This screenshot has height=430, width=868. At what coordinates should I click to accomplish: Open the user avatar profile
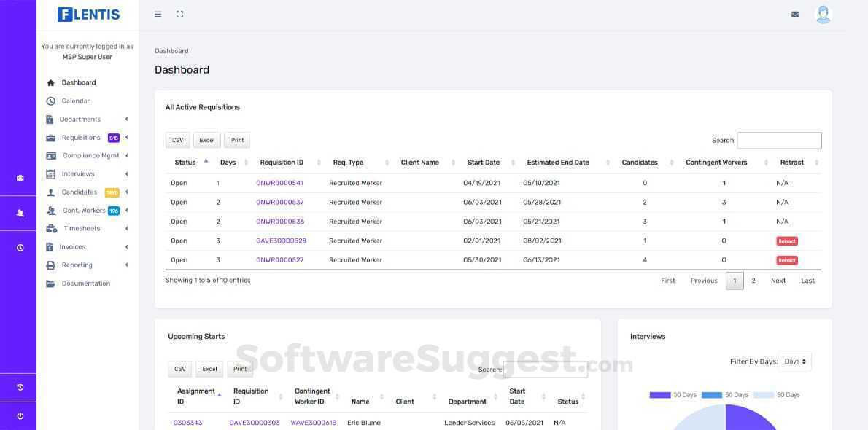pyautogui.click(x=824, y=15)
